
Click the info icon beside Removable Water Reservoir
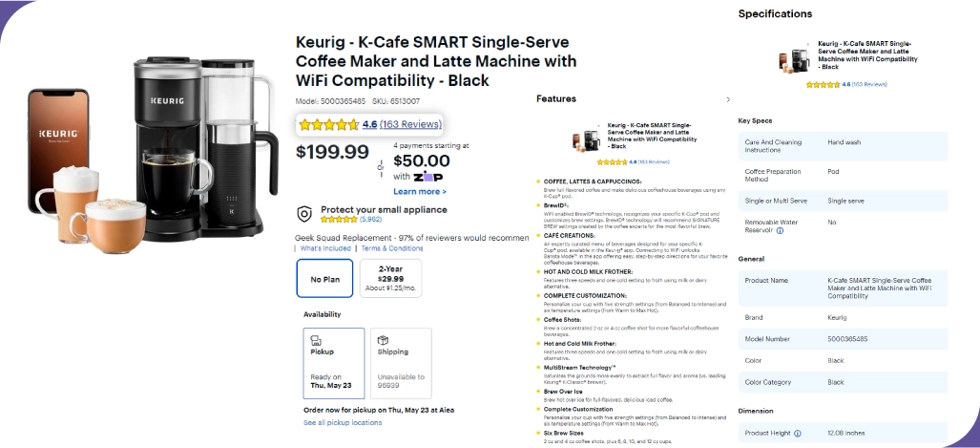(x=780, y=230)
